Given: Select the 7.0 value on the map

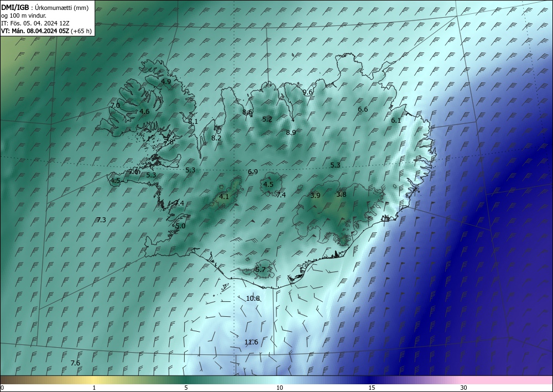Looking at the screenshot, I should [115, 106].
